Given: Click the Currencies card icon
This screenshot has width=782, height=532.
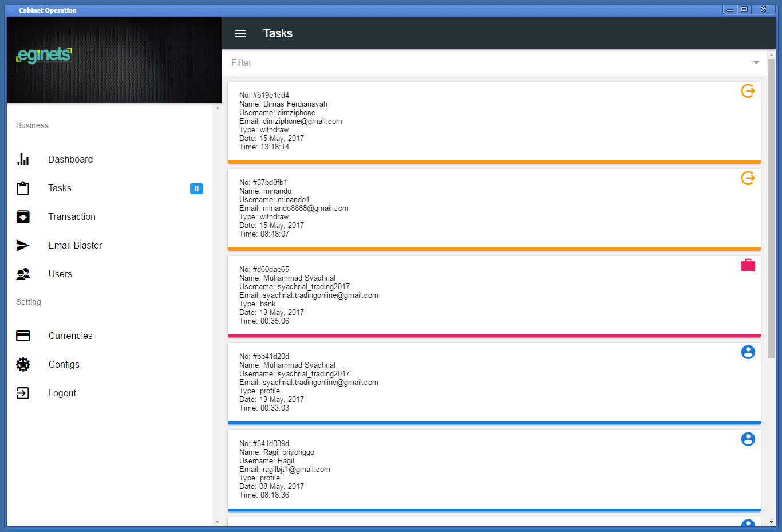Looking at the screenshot, I should tap(23, 336).
